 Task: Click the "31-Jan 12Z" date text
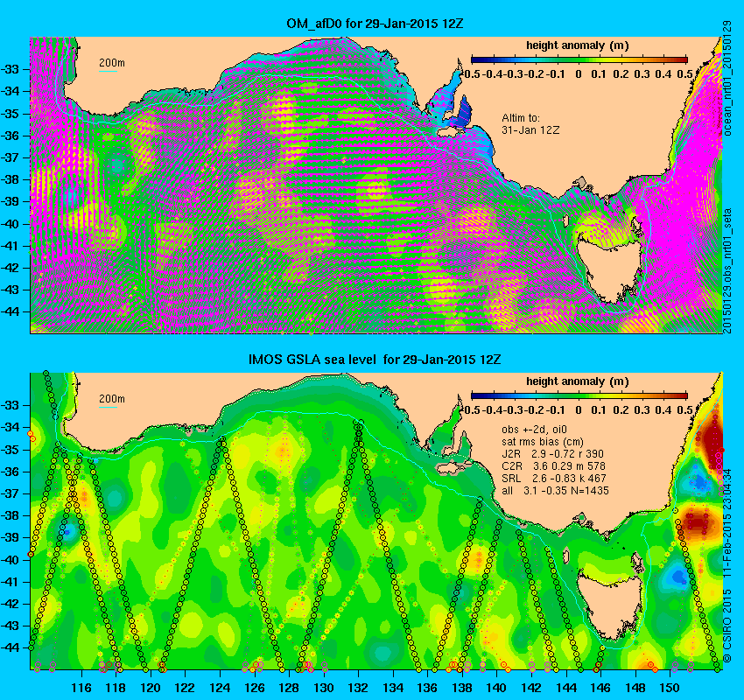pos(530,130)
